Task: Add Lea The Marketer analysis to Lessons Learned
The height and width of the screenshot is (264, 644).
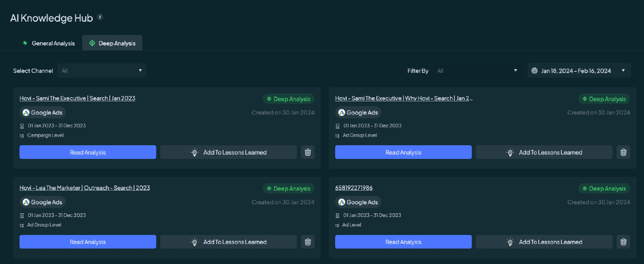Action: (x=229, y=242)
